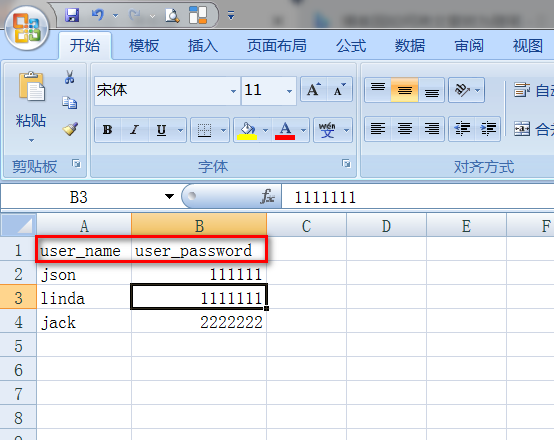Select the Format Painter brush
The width and height of the screenshot is (554, 440).
[x=70, y=129]
